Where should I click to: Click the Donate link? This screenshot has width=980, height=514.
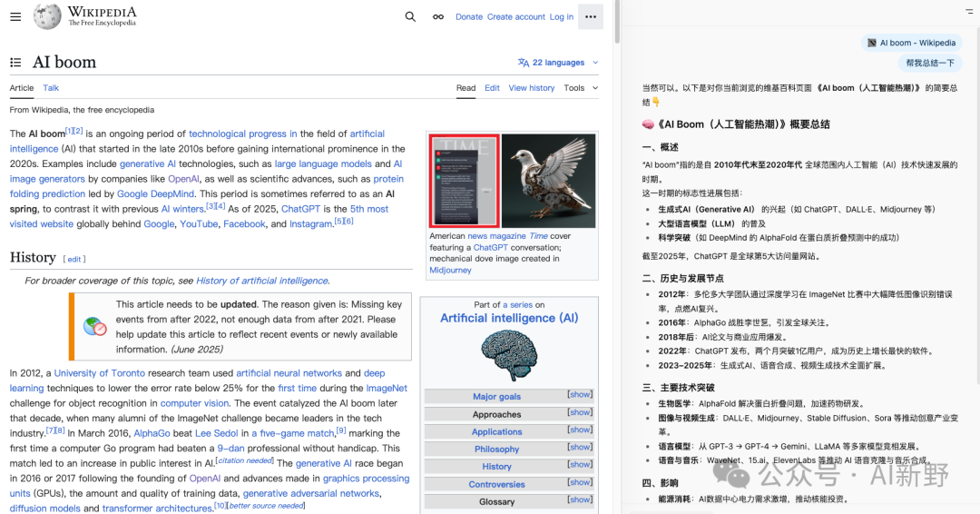point(469,17)
